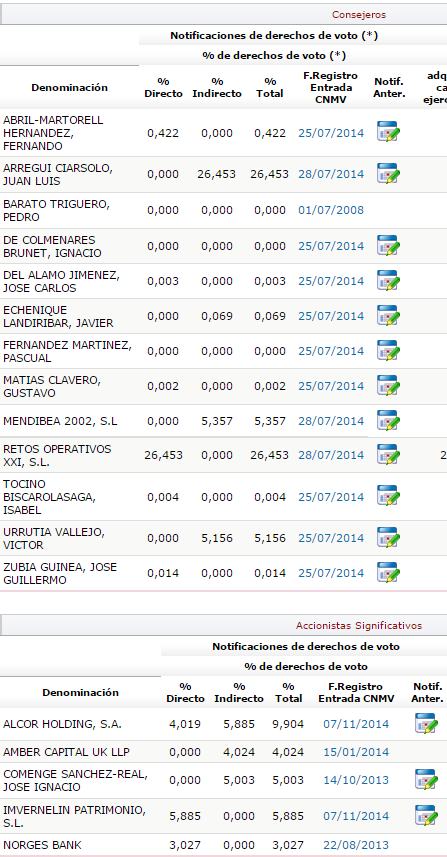This screenshot has width=447, height=857.
Task: Select the Accionistas Significativos section header
Action: pos(359,625)
